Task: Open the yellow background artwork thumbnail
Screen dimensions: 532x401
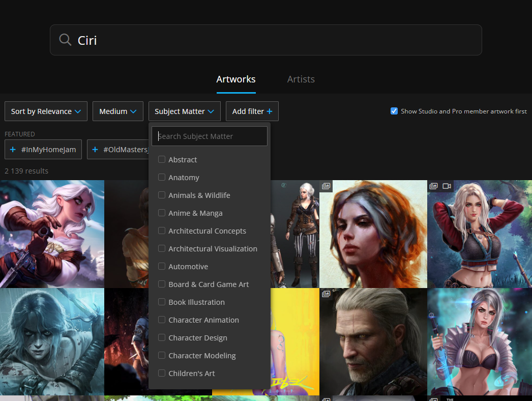Action: pyautogui.click(x=295, y=341)
